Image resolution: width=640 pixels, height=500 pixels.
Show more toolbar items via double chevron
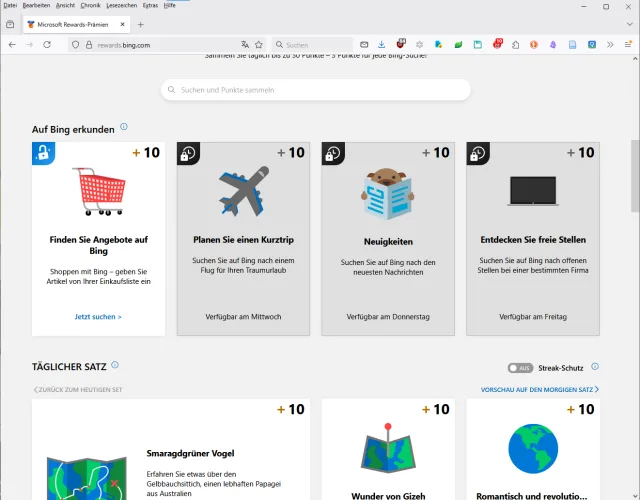pyautogui.click(x=610, y=45)
